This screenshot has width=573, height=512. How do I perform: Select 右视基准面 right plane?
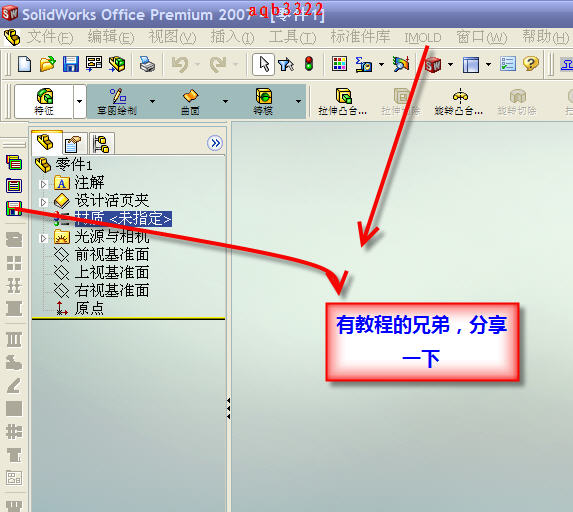[x=112, y=291]
